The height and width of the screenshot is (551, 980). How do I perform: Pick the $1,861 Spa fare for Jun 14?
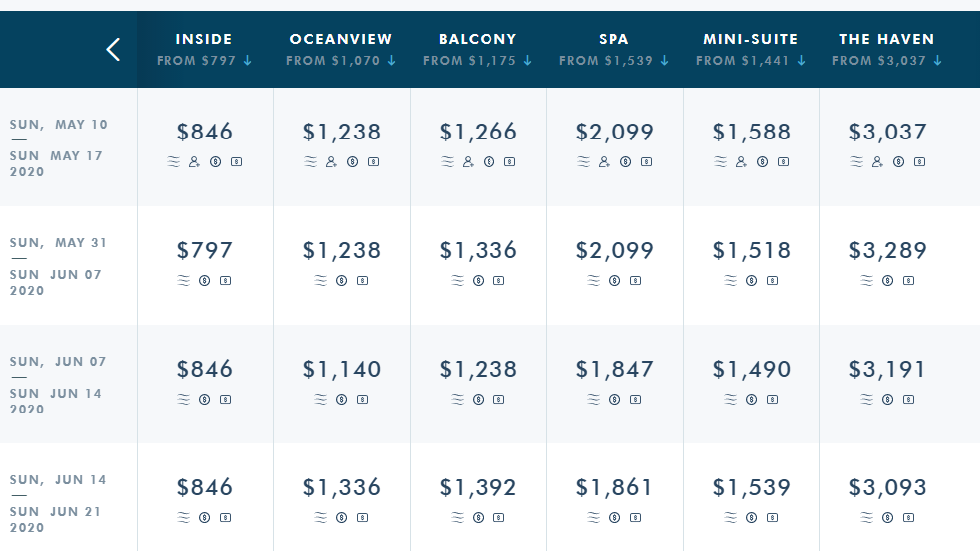614,487
